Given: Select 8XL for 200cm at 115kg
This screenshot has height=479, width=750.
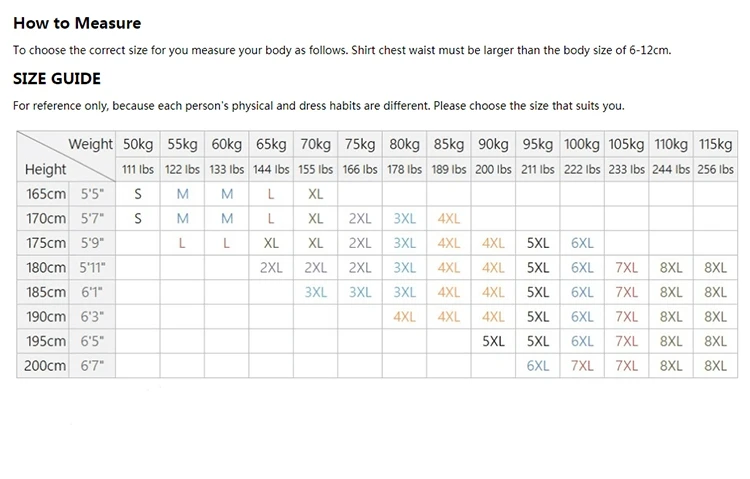Looking at the screenshot, I should pyautogui.click(x=715, y=366).
